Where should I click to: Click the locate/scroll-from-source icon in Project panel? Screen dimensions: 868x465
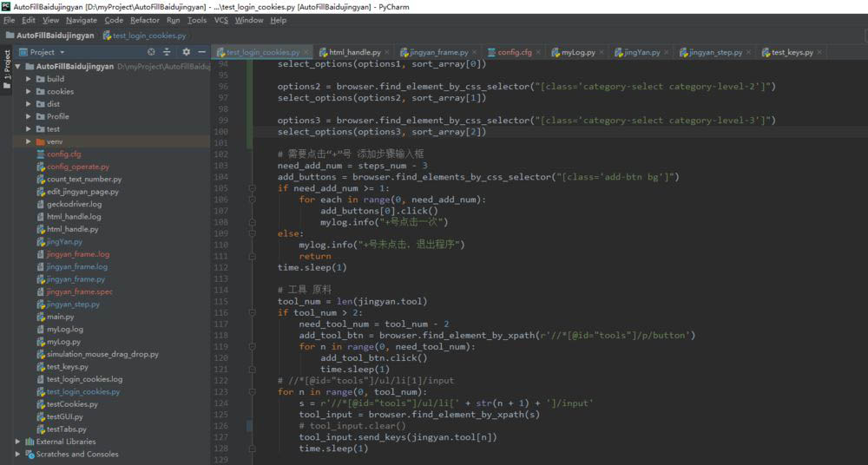(x=151, y=52)
